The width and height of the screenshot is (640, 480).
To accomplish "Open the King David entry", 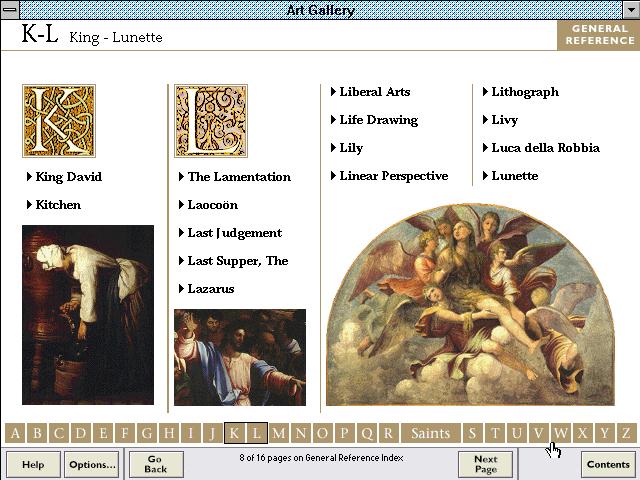I will (x=64, y=177).
